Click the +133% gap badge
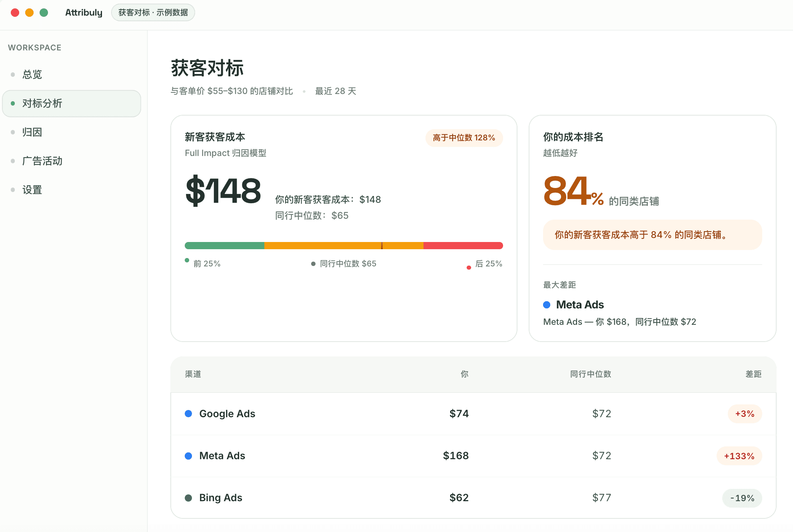Viewport: 793px width, 532px height. click(x=739, y=456)
